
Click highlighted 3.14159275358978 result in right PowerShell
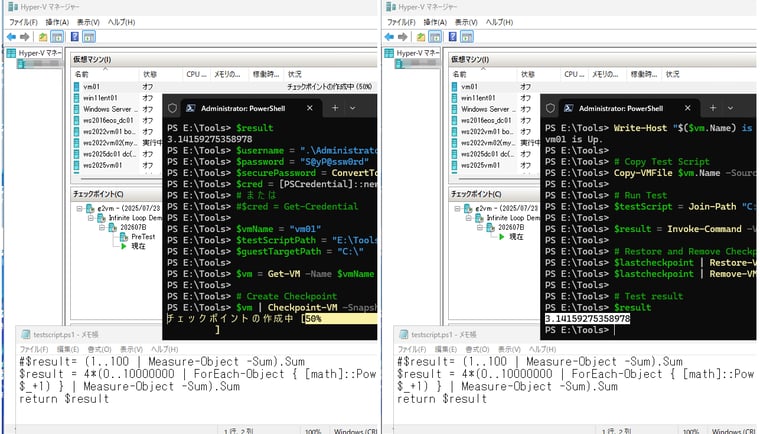(x=587, y=319)
